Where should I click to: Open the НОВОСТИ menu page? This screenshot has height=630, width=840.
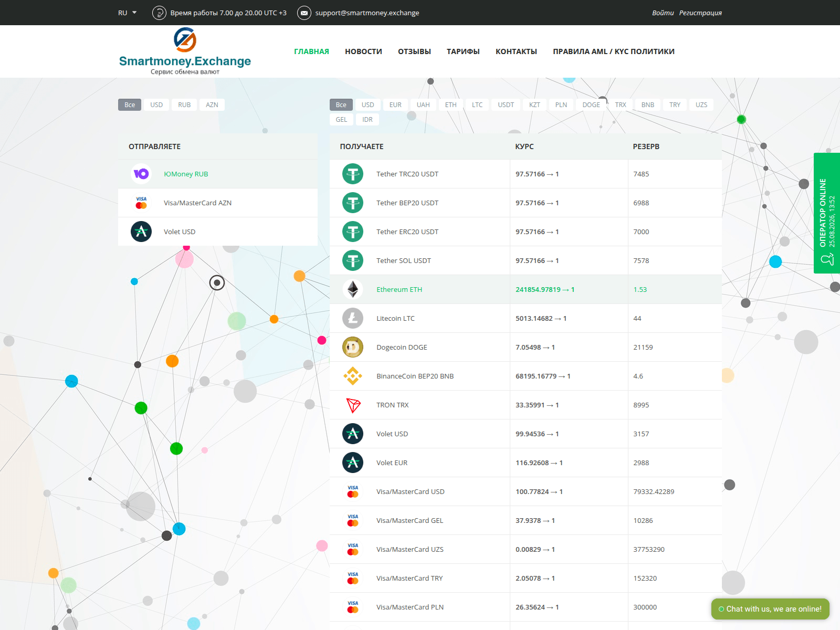pos(363,51)
